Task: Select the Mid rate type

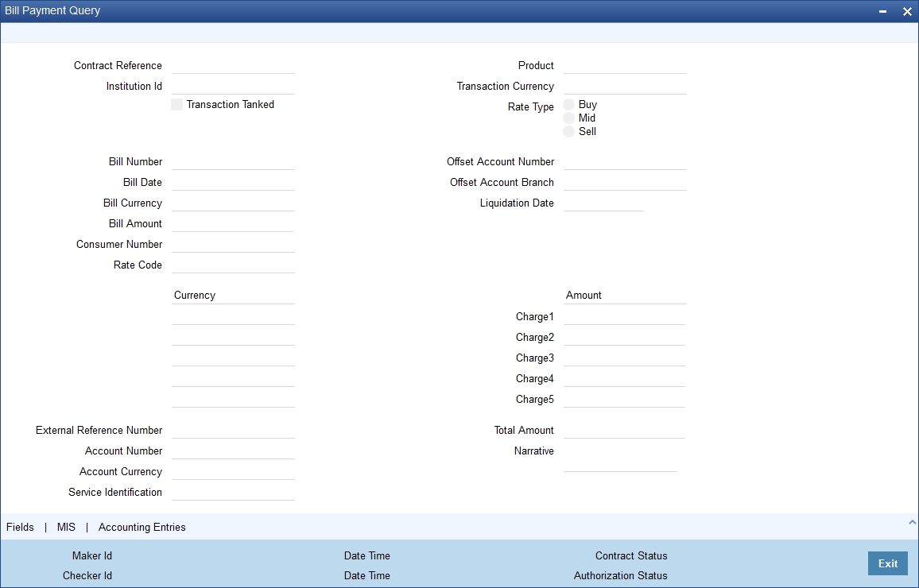Action: [x=569, y=118]
